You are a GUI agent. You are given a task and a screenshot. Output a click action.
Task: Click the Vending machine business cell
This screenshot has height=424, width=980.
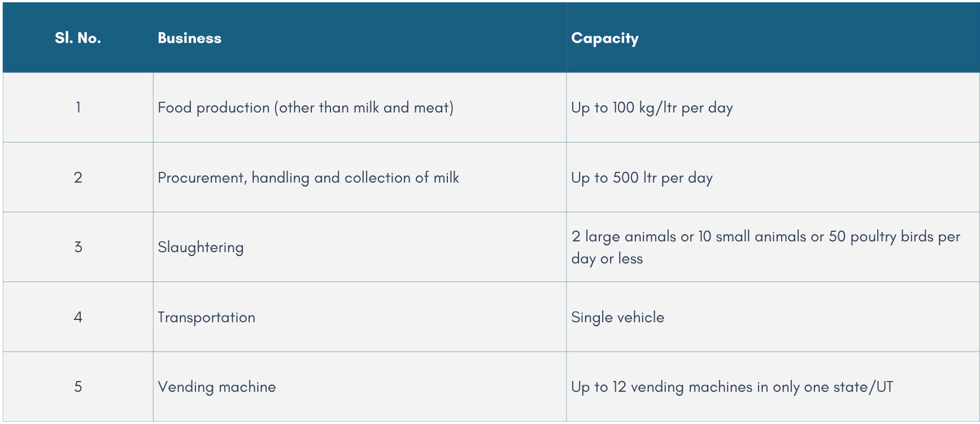pyautogui.click(x=216, y=387)
